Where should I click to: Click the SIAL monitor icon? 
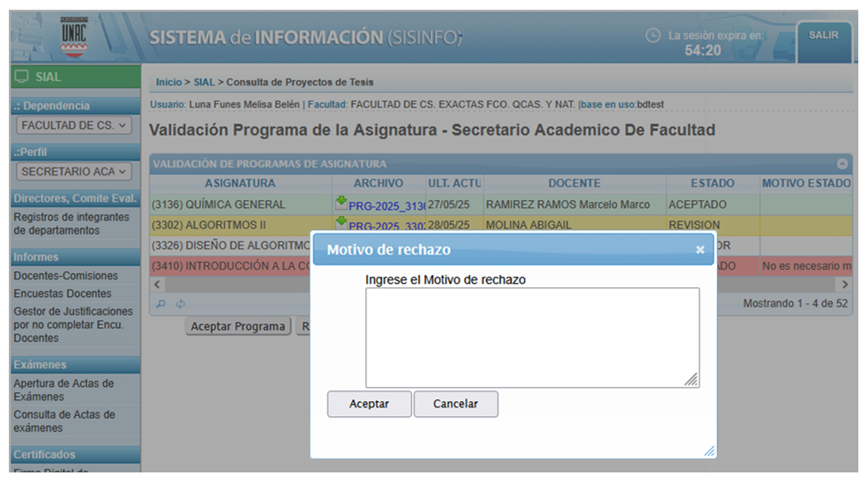[22, 78]
